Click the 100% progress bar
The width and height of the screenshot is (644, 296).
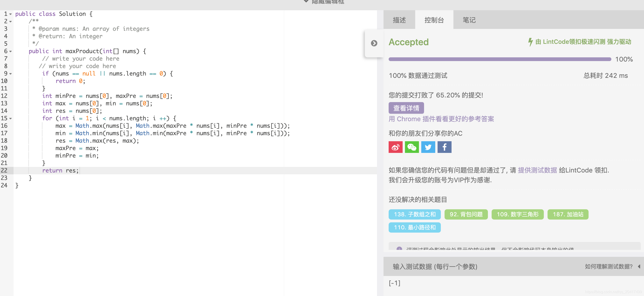point(500,59)
